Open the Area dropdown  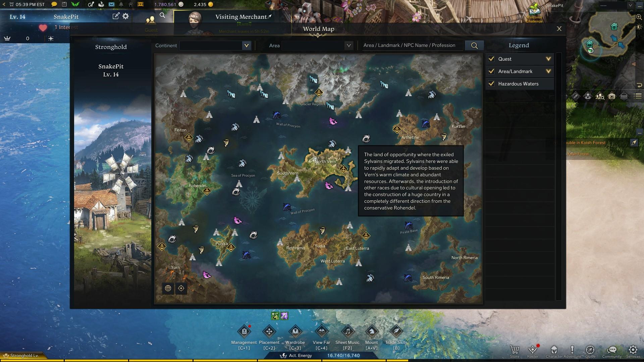(317, 46)
